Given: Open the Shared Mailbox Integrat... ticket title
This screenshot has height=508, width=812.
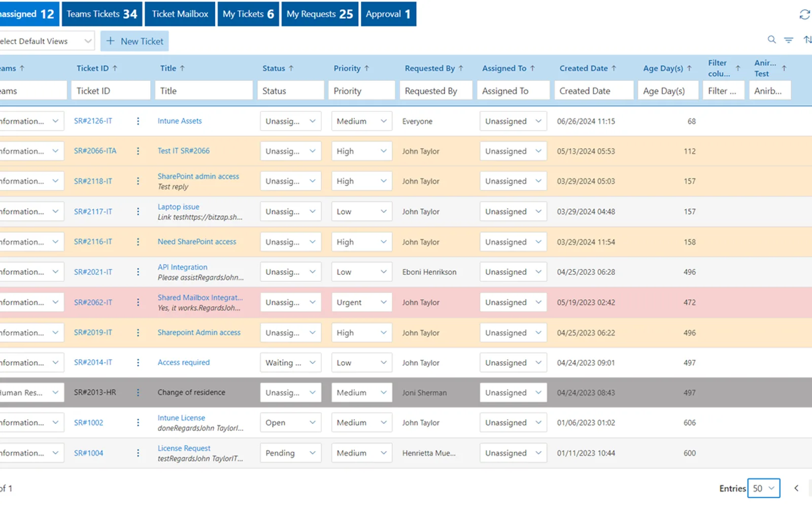Looking at the screenshot, I should coord(200,297).
